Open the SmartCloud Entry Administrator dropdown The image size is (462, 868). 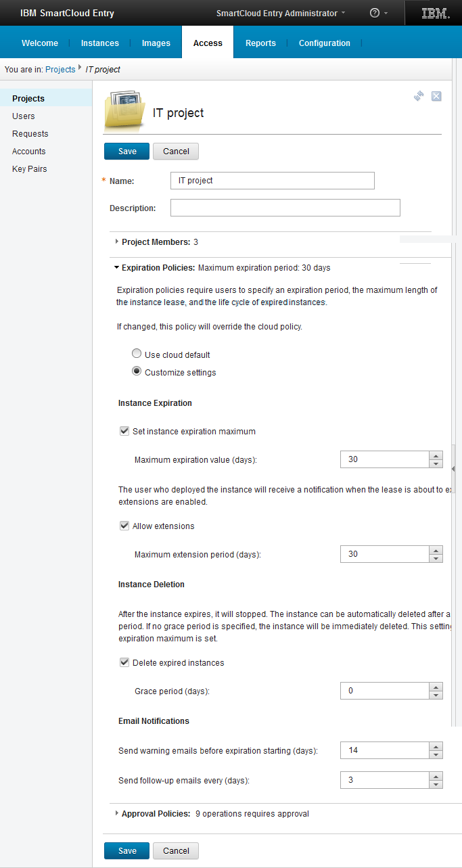[x=280, y=14]
